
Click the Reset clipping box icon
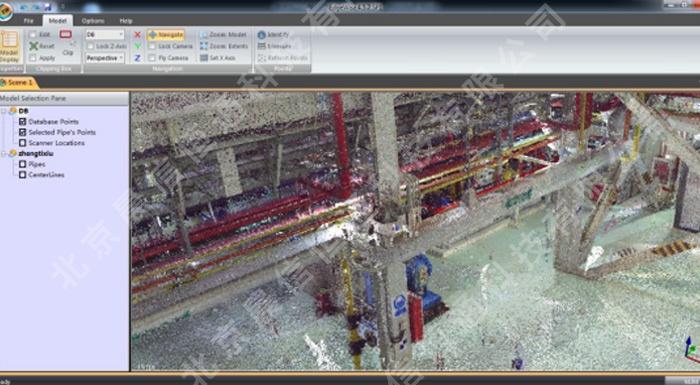tap(33, 46)
